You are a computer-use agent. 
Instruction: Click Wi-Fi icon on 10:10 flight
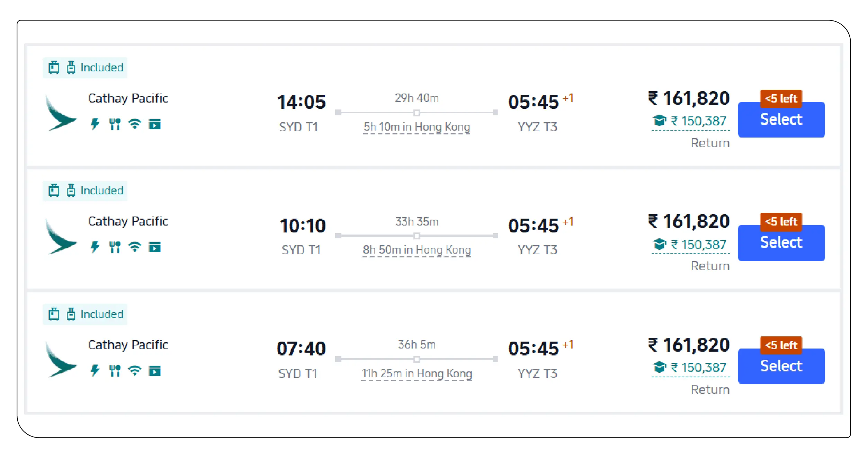tap(135, 247)
